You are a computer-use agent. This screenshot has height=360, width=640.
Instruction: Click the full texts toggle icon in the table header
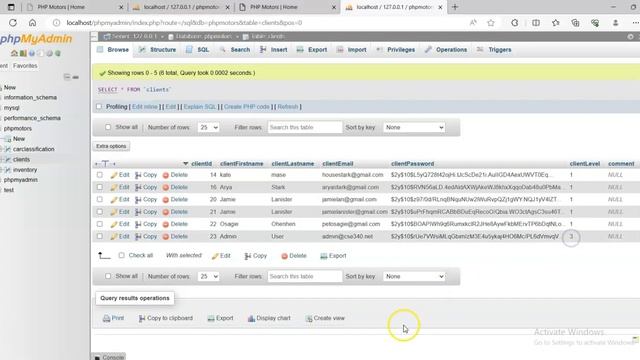click(x=105, y=164)
